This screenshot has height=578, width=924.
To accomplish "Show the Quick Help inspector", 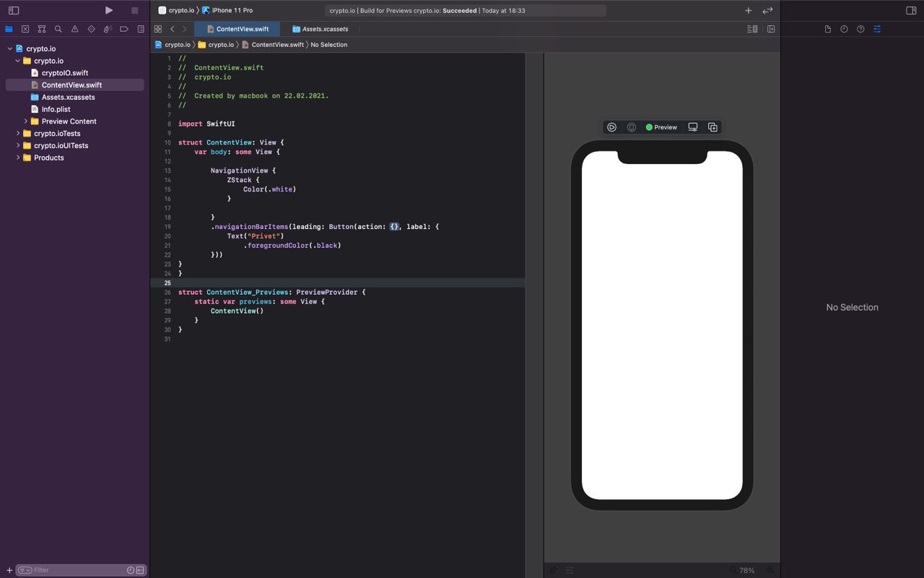I will 860,29.
